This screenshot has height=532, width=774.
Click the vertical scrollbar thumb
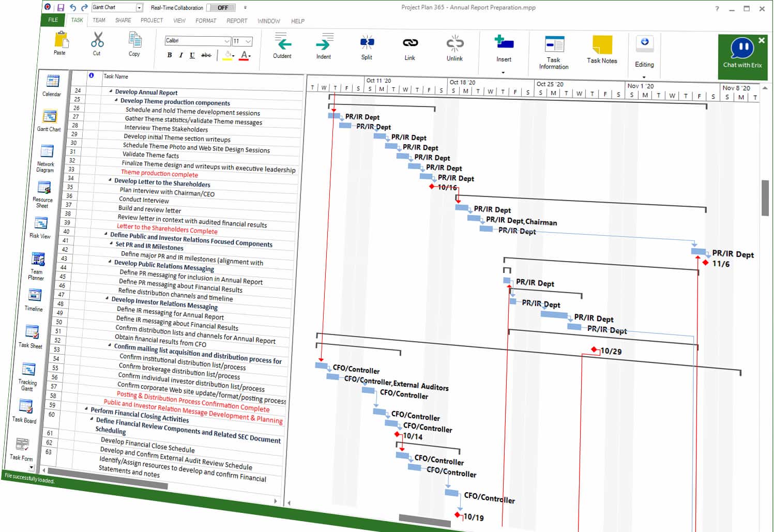(765, 197)
